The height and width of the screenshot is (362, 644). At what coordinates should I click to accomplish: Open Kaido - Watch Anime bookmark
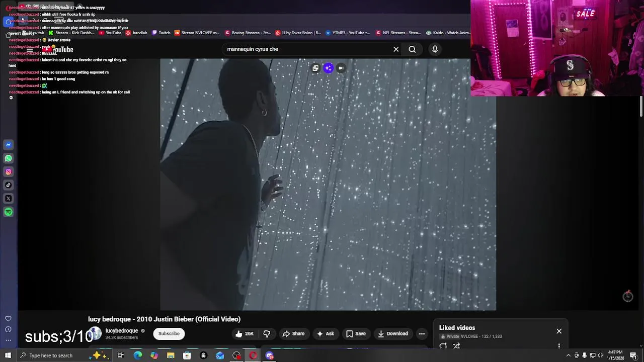[x=448, y=33]
